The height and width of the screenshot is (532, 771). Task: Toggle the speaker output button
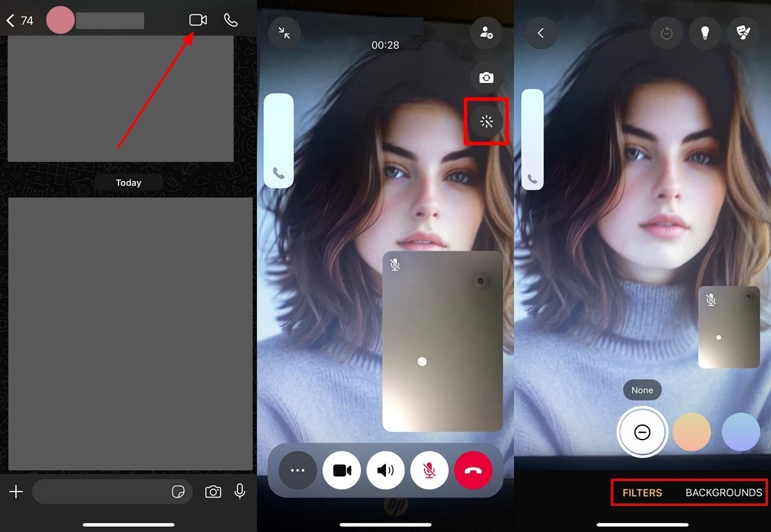[x=385, y=470]
